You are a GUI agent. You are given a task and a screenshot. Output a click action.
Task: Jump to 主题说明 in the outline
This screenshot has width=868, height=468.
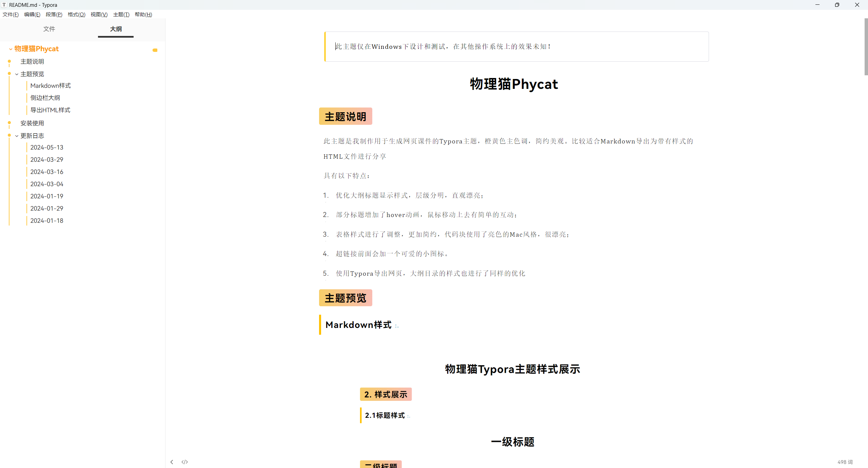(32, 61)
